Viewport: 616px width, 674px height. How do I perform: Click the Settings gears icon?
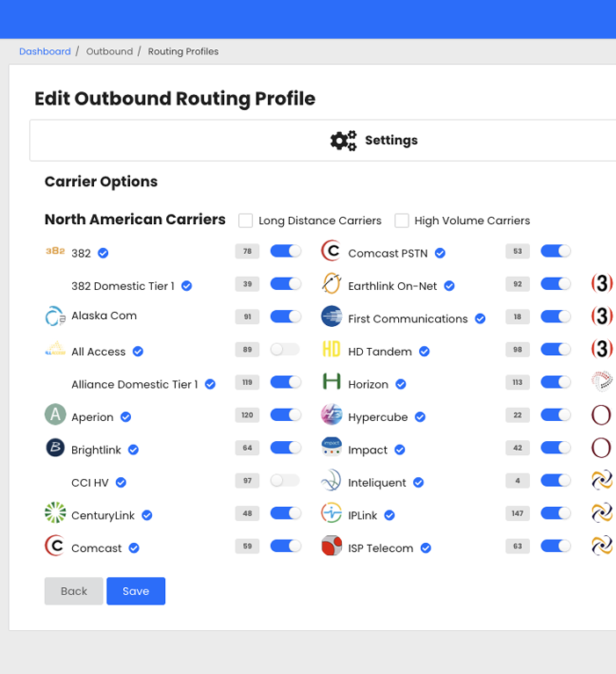click(344, 141)
